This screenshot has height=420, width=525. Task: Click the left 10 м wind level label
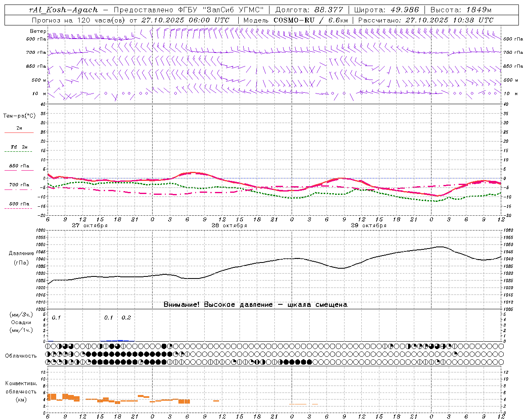[x=39, y=94]
